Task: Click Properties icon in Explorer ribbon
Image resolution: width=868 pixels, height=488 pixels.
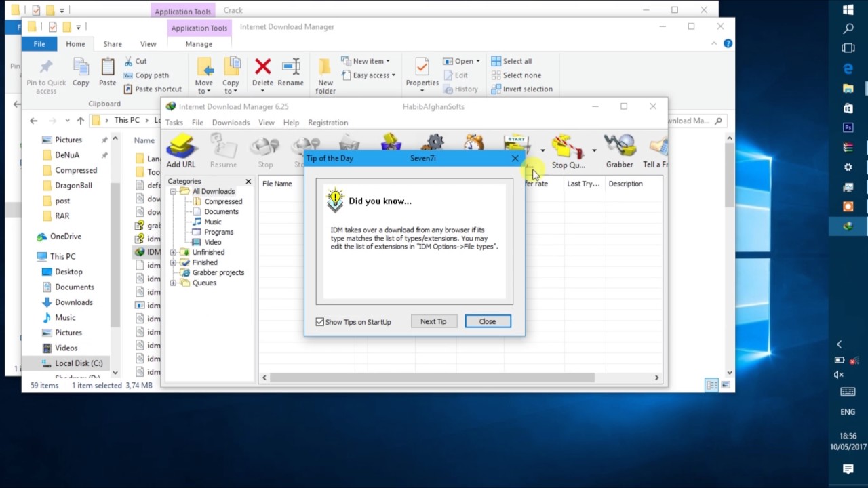Action: [x=422, y=75]
